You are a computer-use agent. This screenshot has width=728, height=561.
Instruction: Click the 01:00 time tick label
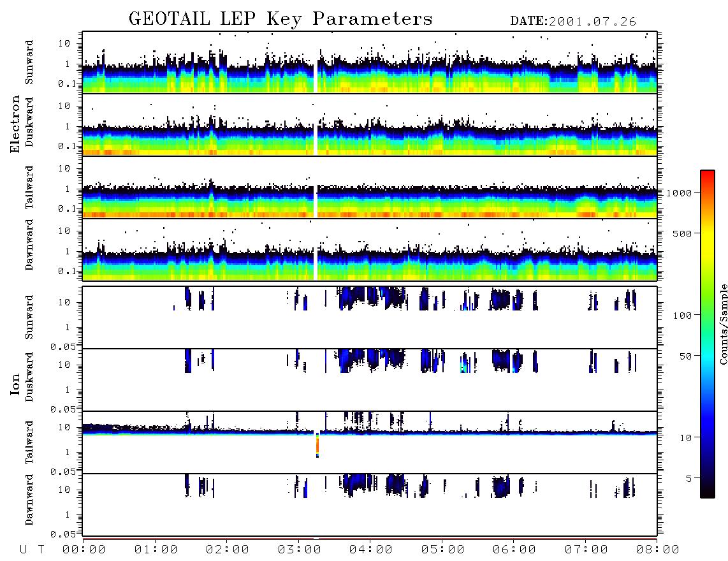[x=156, y=550]
